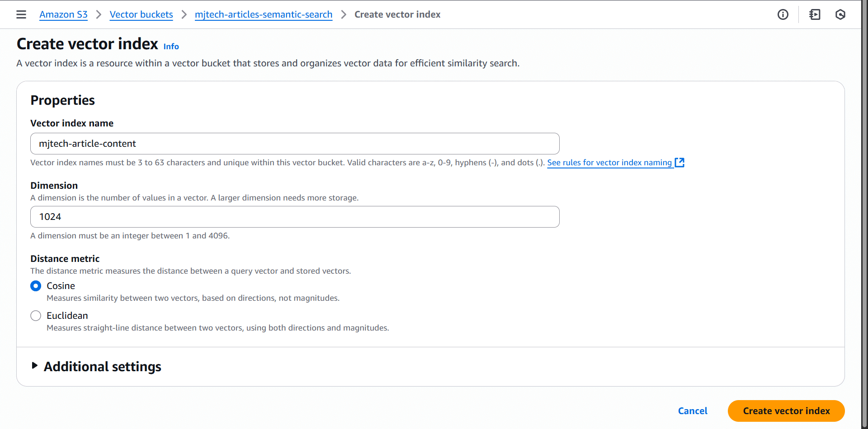Open mjtech-articles-semantic-search bucket breadcrumb
868x429 pixels.
(x=264, y=14)
